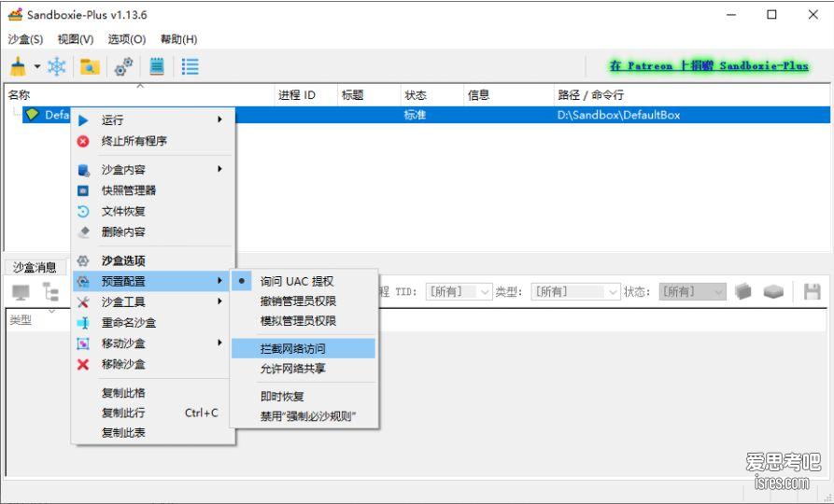
Task: Click the D:\Sandbox\DefaultBox path cell
Action: [618, 115]
